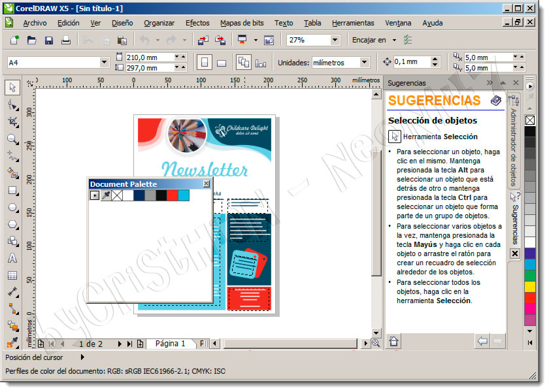Expand Posición del cursor status arrow
Viewport: 549px width, 392px height.
coord(82,357)
